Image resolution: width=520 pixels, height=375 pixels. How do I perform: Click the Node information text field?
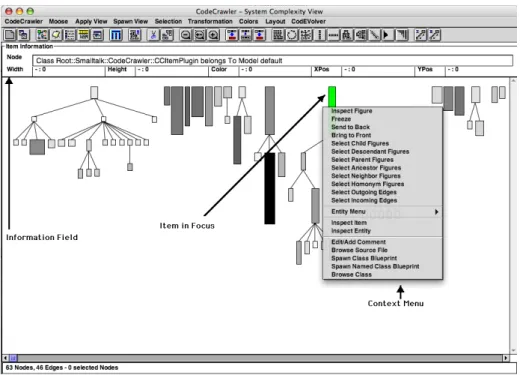pos(272,61)
